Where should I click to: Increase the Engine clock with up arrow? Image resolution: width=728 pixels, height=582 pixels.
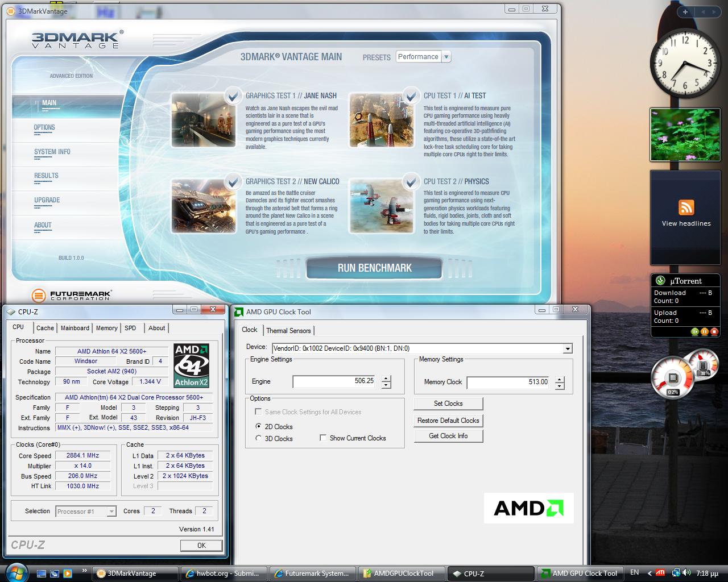pos(386,379)
